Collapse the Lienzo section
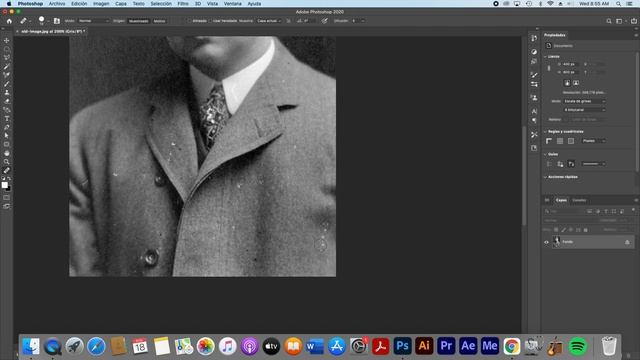This screenshot has width=640, height=360. (546, 57)
